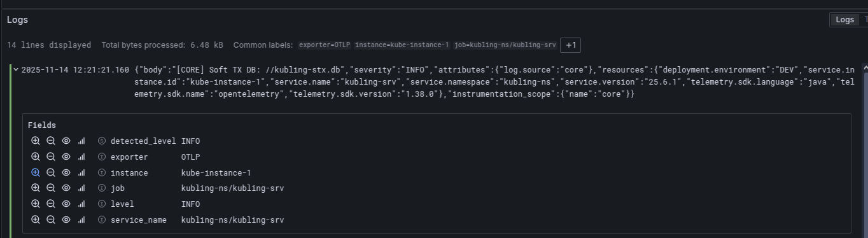This screenshot has width=868, height=238.
Task: Filter for value on job row
Action: point(36,188)
